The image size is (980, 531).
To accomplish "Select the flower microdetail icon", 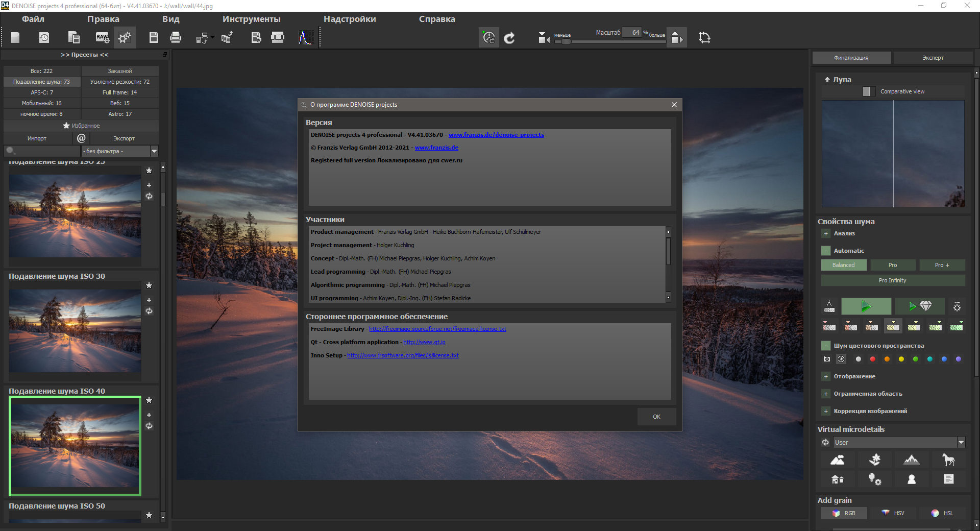I will point(875,460).
